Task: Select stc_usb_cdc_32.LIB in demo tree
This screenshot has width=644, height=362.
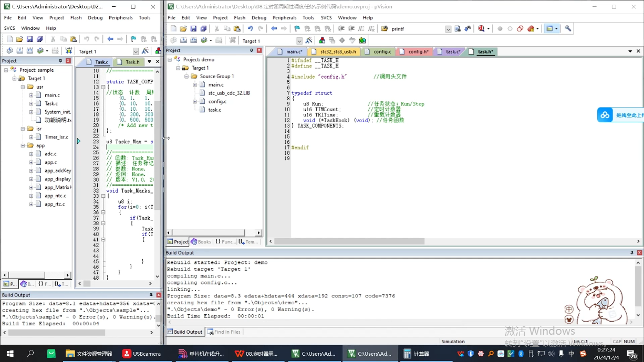Action: [x=229, y=93]
